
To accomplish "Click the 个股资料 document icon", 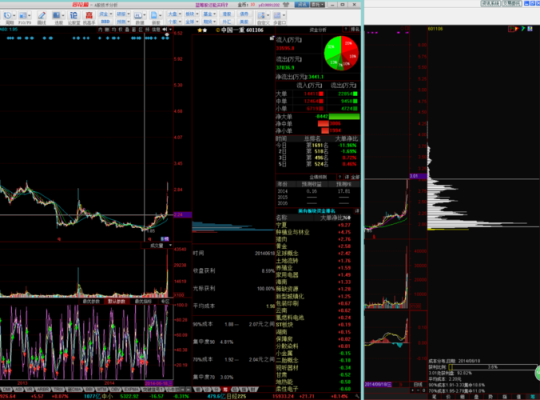I will [154, 16].
